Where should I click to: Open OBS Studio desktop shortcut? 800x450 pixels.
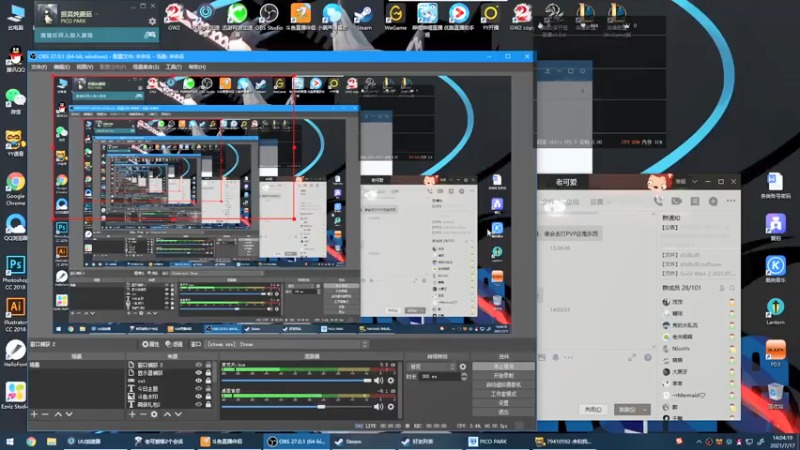pos(268,17)
